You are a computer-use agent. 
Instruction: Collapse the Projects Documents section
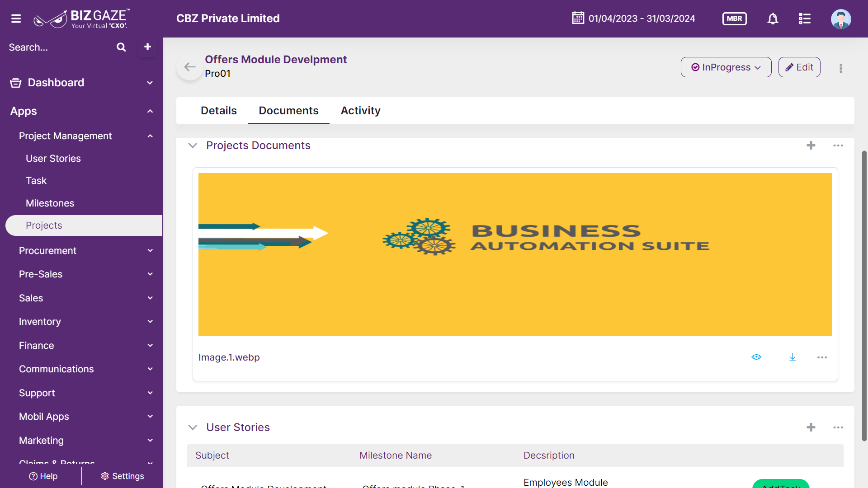click(193, 145)
